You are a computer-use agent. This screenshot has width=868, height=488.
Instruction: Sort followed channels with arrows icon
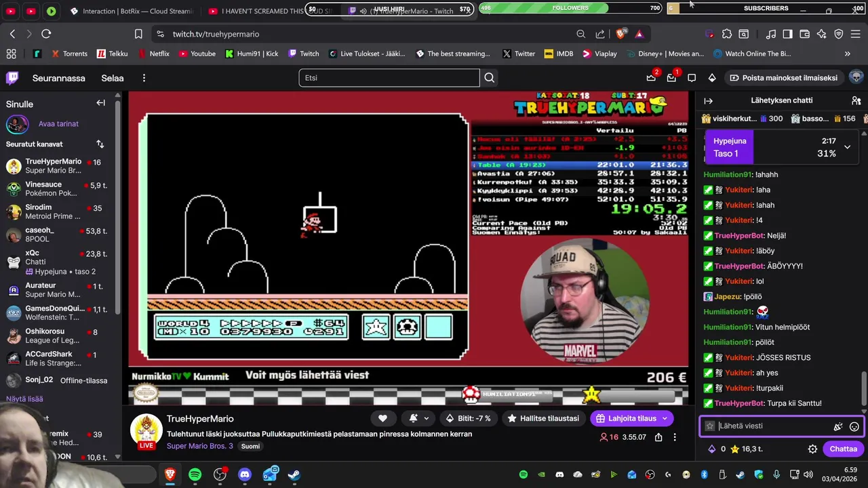click(x=100, y=144)
